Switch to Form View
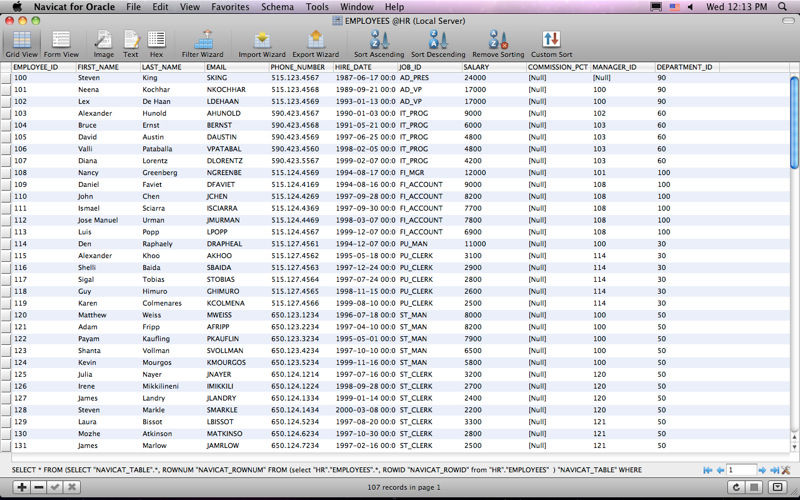This screenshot has height=500, width=800. coord(61,44)
